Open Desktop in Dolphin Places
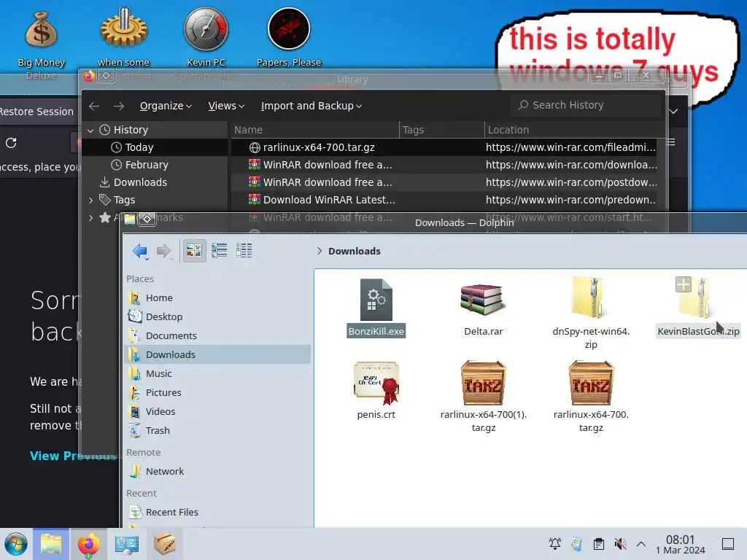Viewport: 747px width, 560px height. pos(217,316)
